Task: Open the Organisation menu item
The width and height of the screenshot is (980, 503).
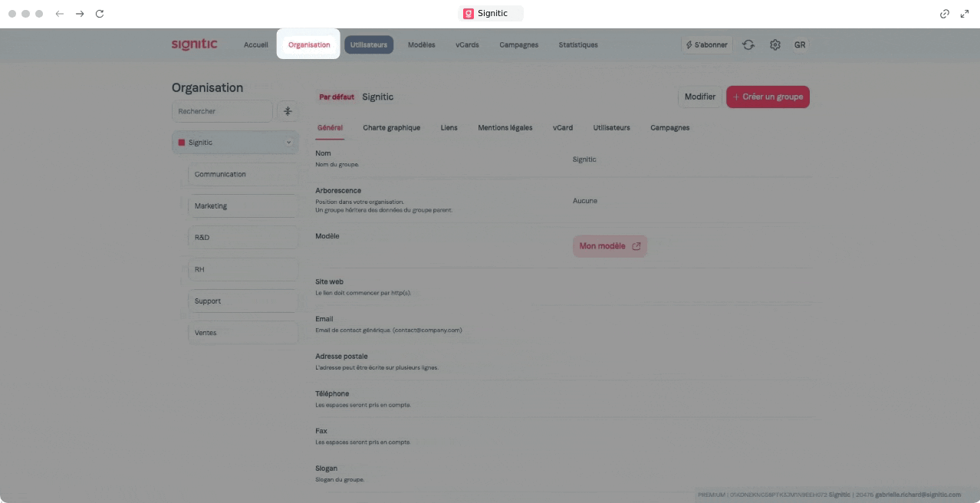Action: coord(309,45)
